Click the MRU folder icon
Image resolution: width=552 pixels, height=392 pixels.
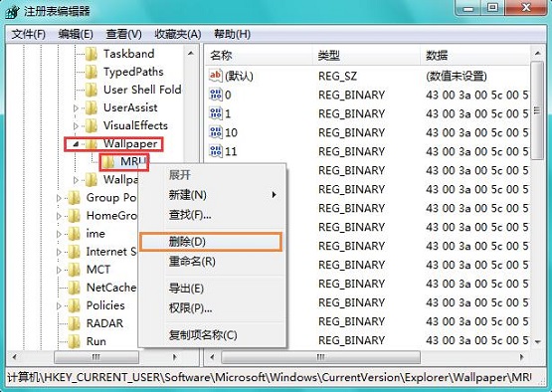click(108, 161)
